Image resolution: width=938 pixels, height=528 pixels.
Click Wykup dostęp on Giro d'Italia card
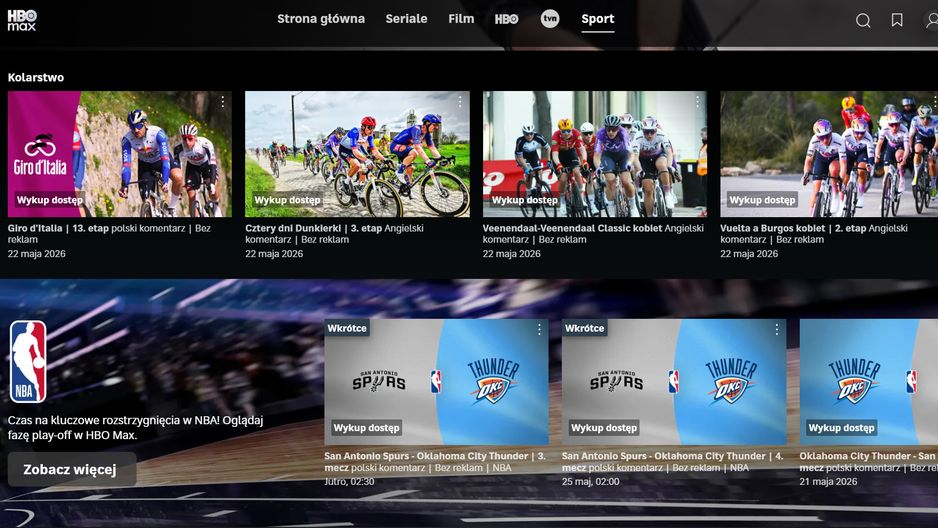(x=49, y=200)
